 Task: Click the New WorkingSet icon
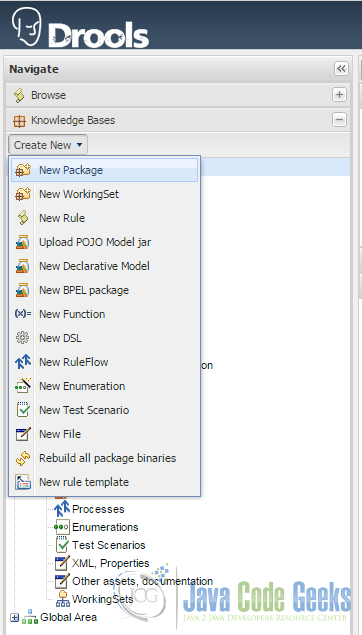pos(23,194)
